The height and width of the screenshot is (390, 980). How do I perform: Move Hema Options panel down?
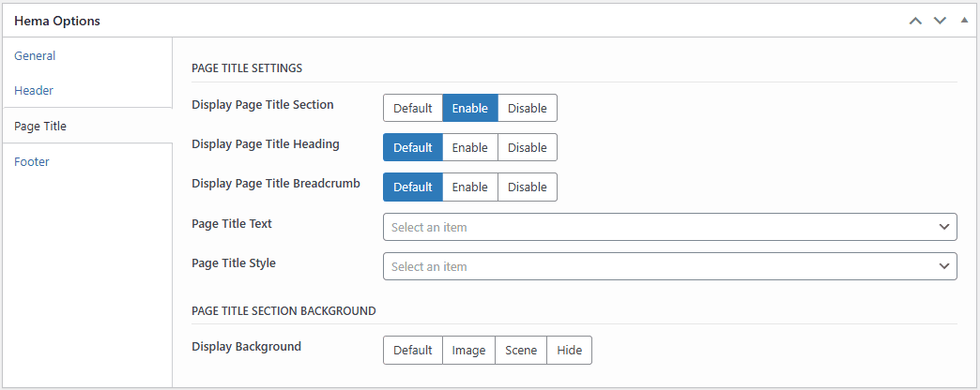[940, 21]
